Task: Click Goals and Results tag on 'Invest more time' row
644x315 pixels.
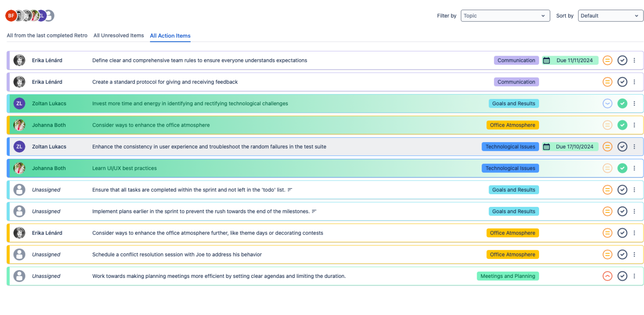Action: [x=513, y=104]
